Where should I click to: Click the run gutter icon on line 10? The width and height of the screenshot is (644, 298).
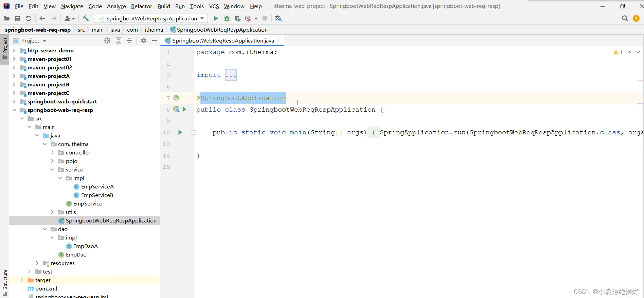point(180,132)
